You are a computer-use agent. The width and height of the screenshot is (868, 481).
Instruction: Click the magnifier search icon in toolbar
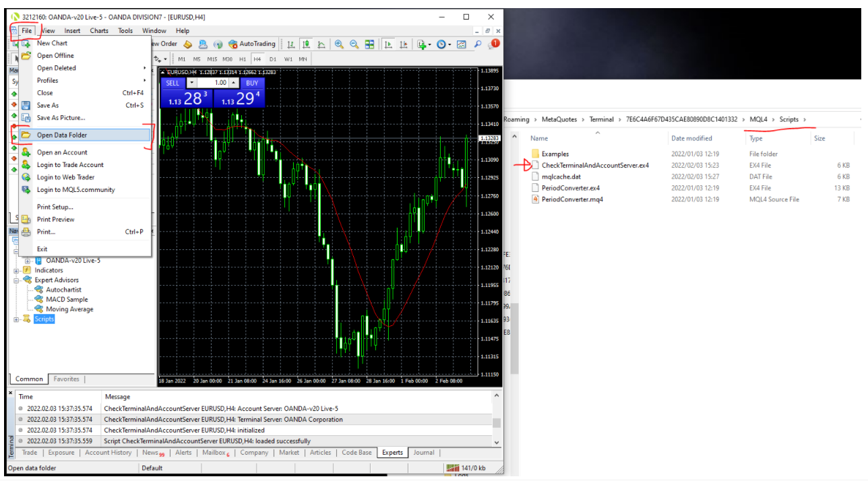478,44
